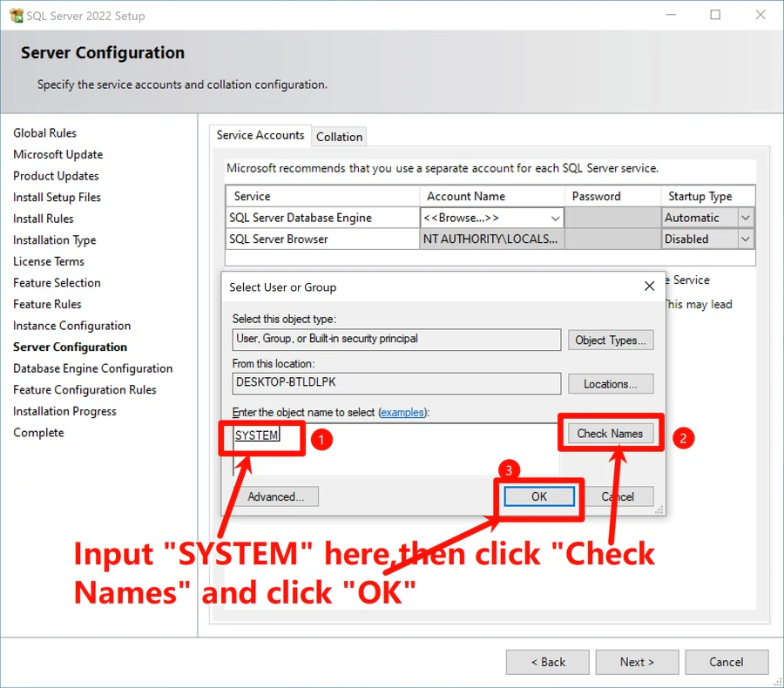Click the object name field containing SYSTEM
The image size is (784, 688).
pos(395,449)
